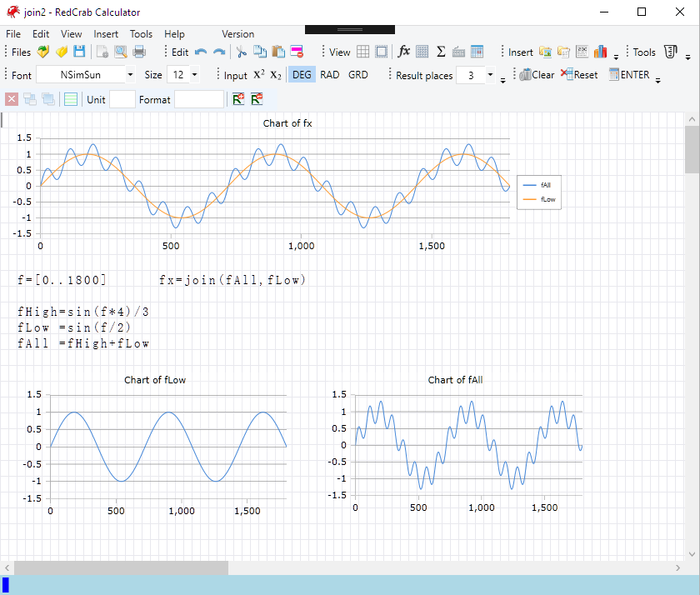Click the Format input field
Viewport: 700px width, 595px height.
pyautogui.click(x=199, y=99)
